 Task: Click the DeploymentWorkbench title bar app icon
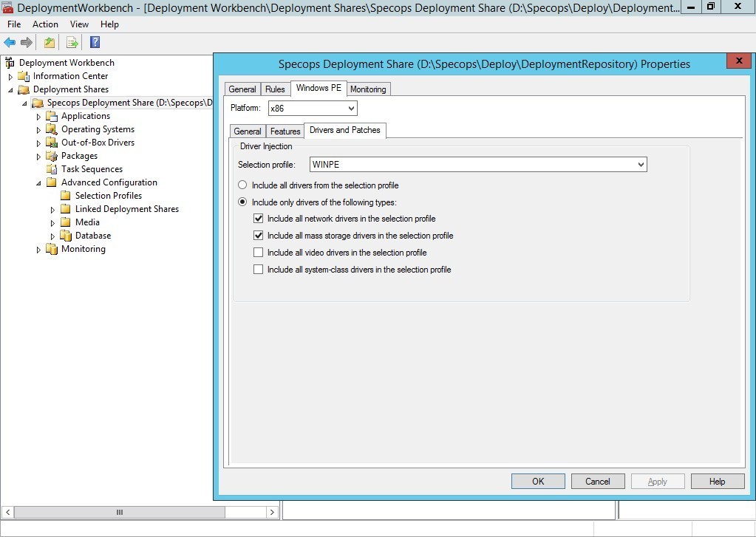point(7,7)
